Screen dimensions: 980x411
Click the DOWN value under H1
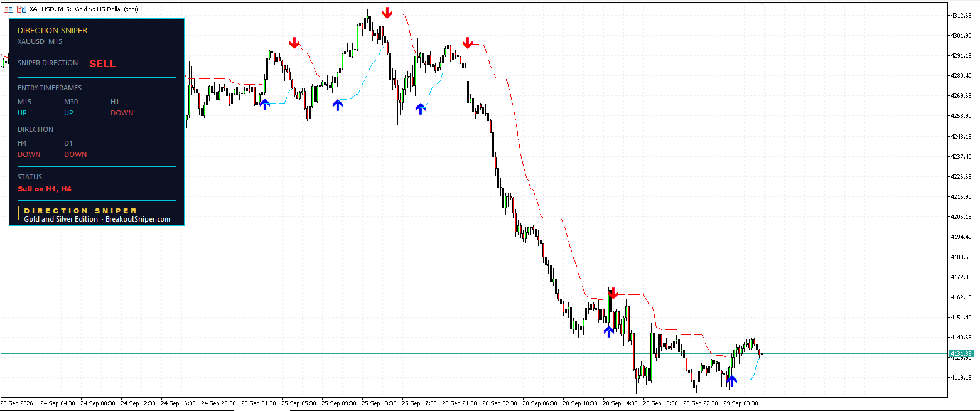pos(122,113)
